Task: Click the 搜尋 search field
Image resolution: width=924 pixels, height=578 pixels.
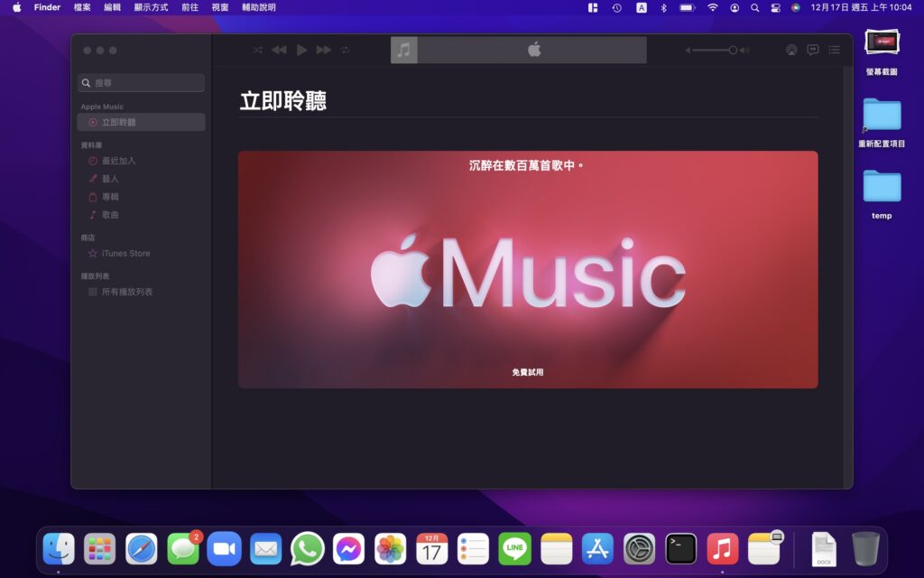Action: [x=142, y=82]
